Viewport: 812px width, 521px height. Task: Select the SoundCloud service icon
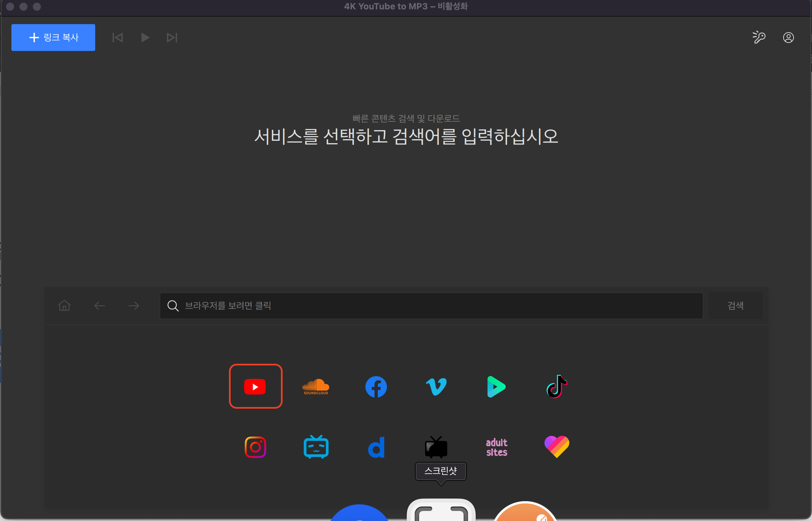pyautogui.click(x=316, y=387)
